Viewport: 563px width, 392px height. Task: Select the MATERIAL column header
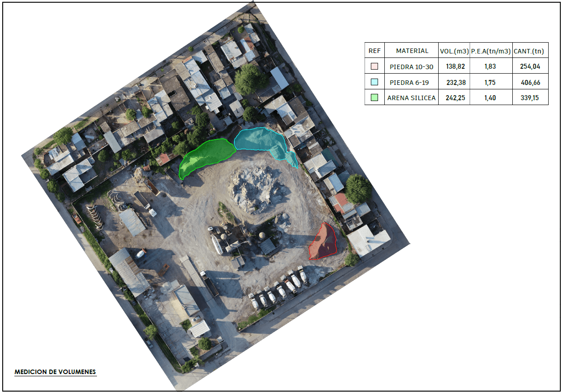coord(412,51)
